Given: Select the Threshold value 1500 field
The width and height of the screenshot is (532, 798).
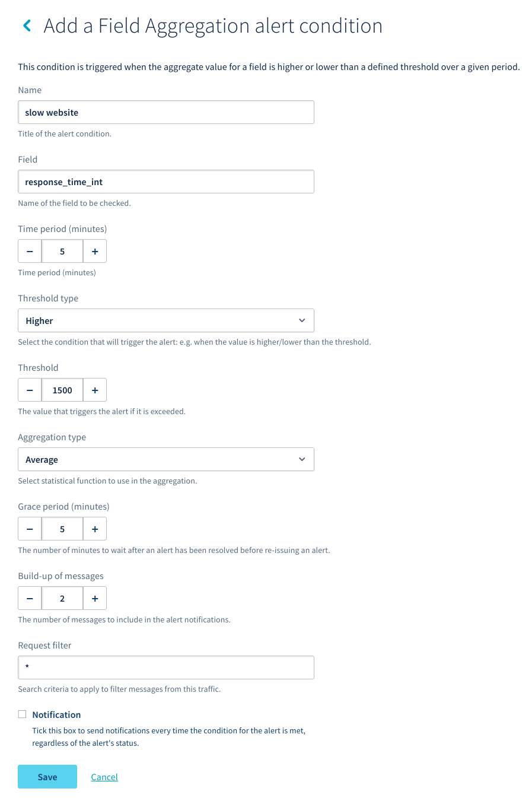Looking at the screenshot, I should click(x=62, y=390).
